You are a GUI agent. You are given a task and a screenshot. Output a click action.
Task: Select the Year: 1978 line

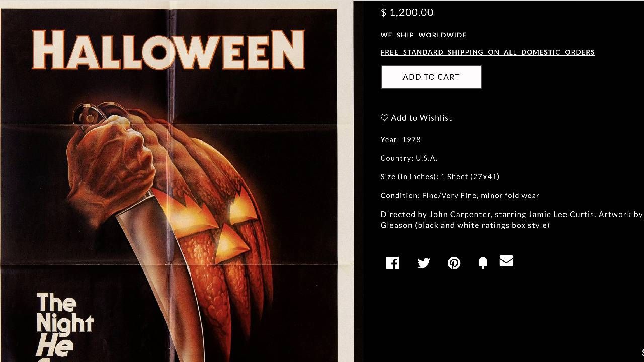pyautogui.click(x=400, y=140)
